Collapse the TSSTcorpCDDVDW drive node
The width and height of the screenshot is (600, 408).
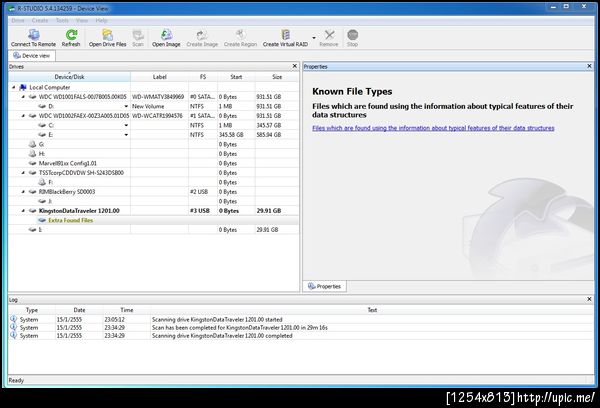[x=23, y=173]
